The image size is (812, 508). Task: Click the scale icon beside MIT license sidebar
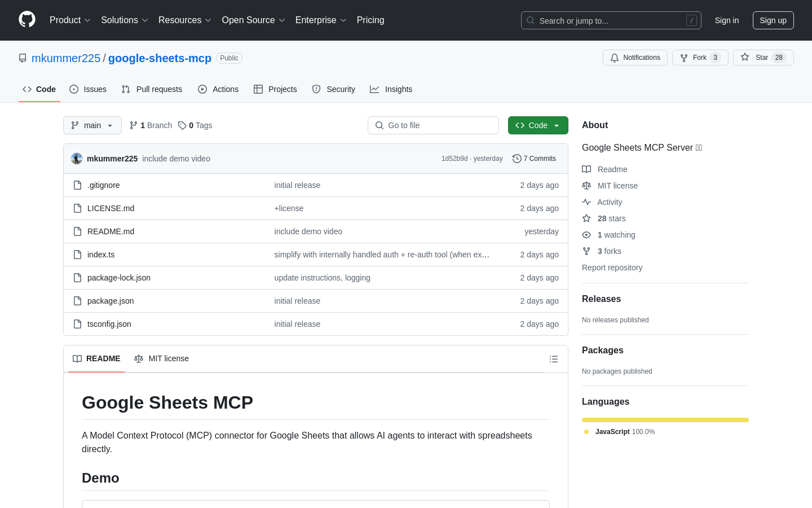click(586, 186)
